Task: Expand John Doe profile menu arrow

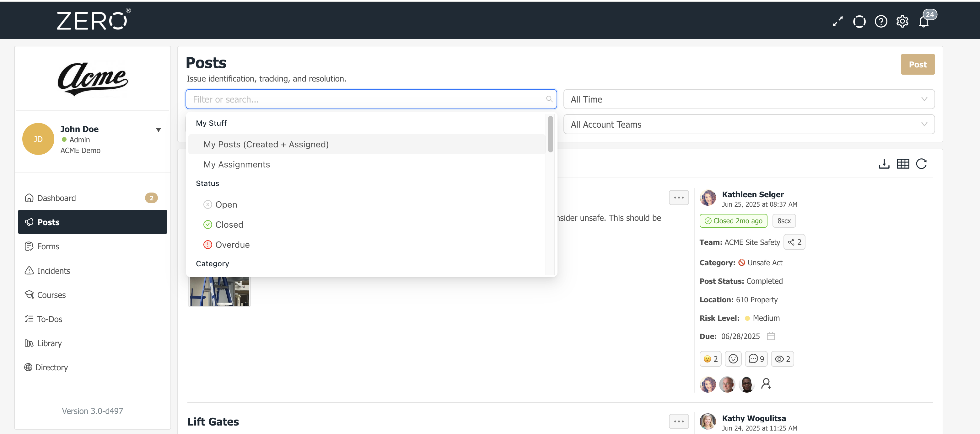Action: pos(158,130)
